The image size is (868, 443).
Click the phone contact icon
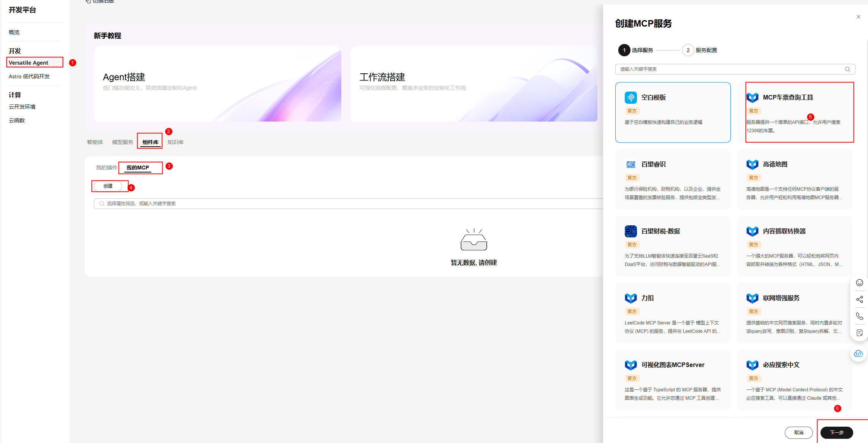tap(859, 316)
